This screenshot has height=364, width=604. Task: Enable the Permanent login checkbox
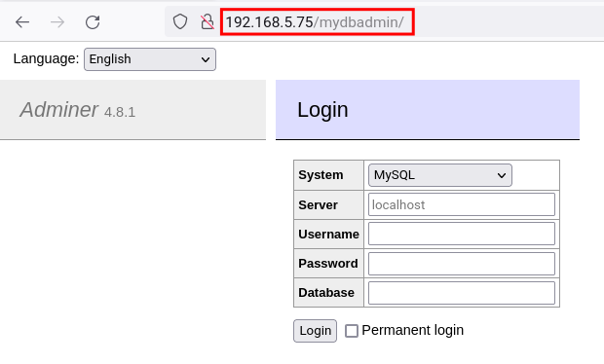point(352,331)
